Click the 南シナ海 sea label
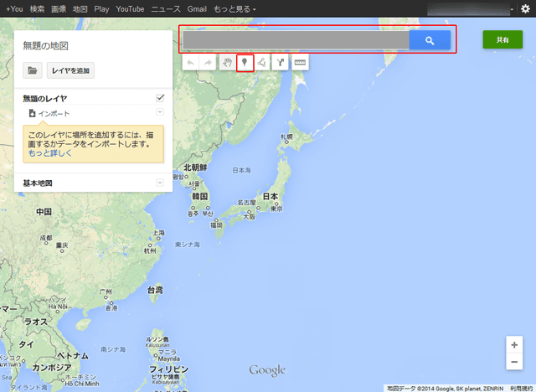536x392 pixels. coord(113,349)
